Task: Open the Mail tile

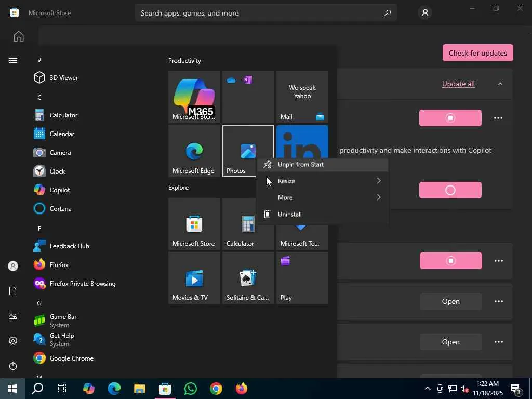Action: [302, 97]
